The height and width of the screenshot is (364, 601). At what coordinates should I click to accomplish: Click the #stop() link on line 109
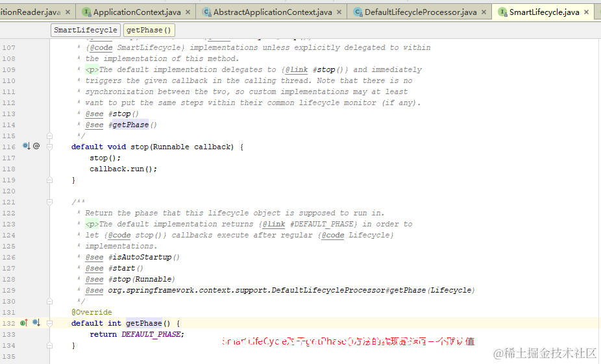(x=328, y=69)
